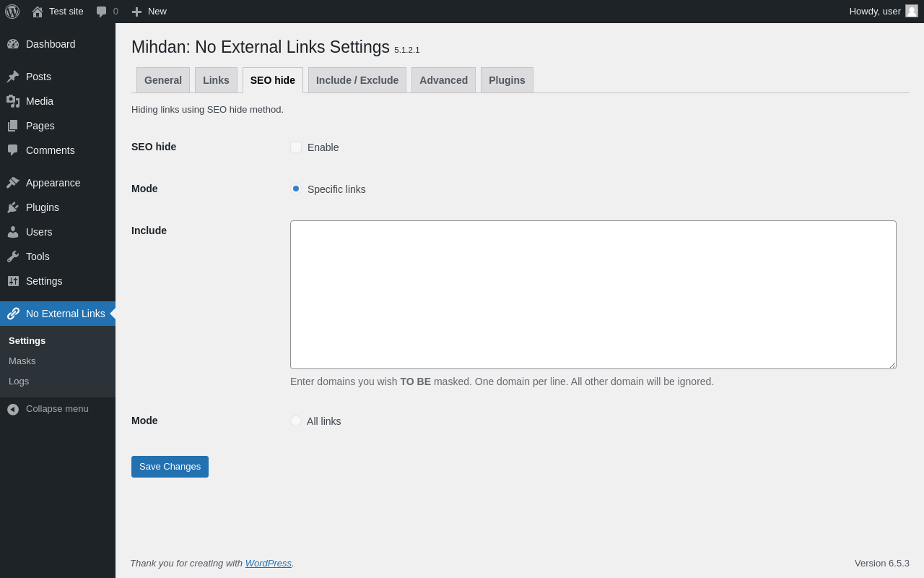Open the WordPress footer link
The width and height of the screenshot is (924, 578).
click(268, 564)
